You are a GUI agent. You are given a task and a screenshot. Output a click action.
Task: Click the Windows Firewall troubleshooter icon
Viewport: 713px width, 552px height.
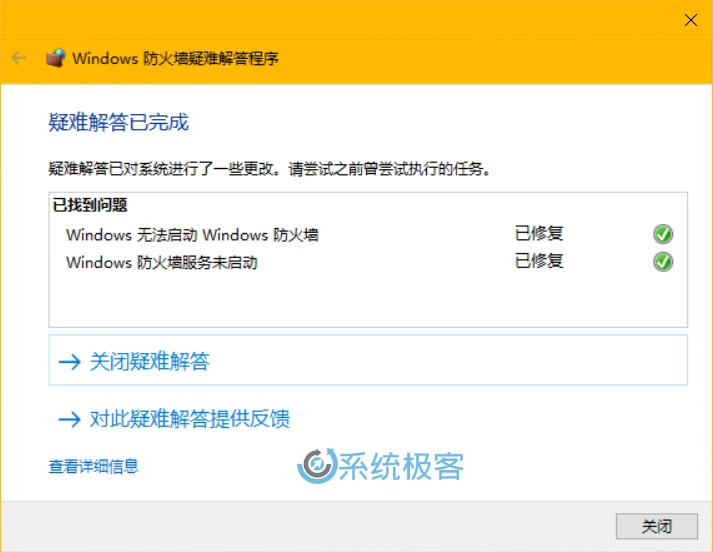pos(55,58)
